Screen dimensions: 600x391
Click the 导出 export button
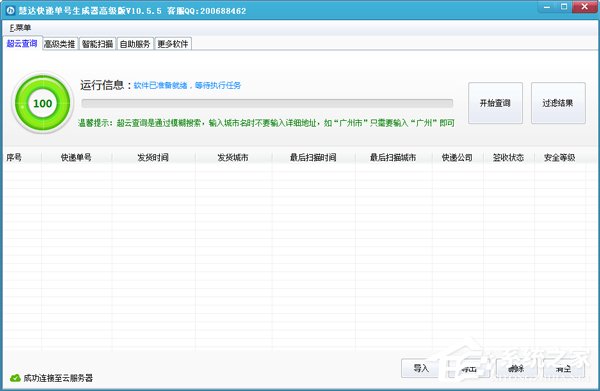[x=469, y=368]
